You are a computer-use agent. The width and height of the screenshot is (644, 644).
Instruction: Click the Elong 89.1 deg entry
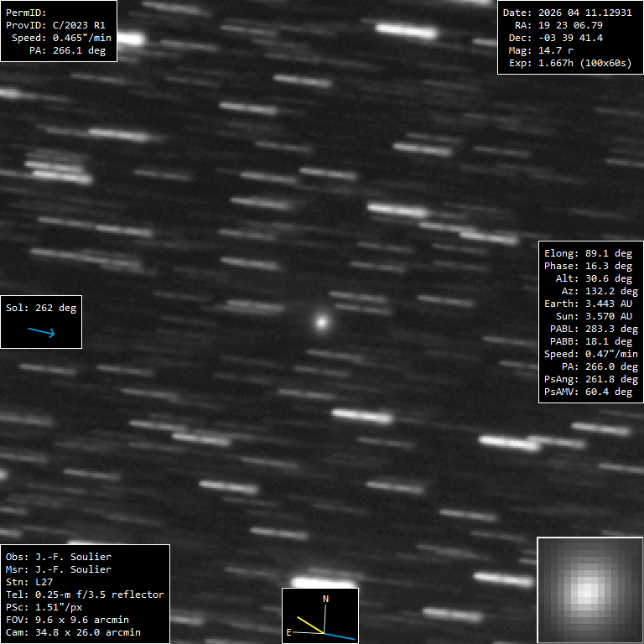click(x=588, y=253)
